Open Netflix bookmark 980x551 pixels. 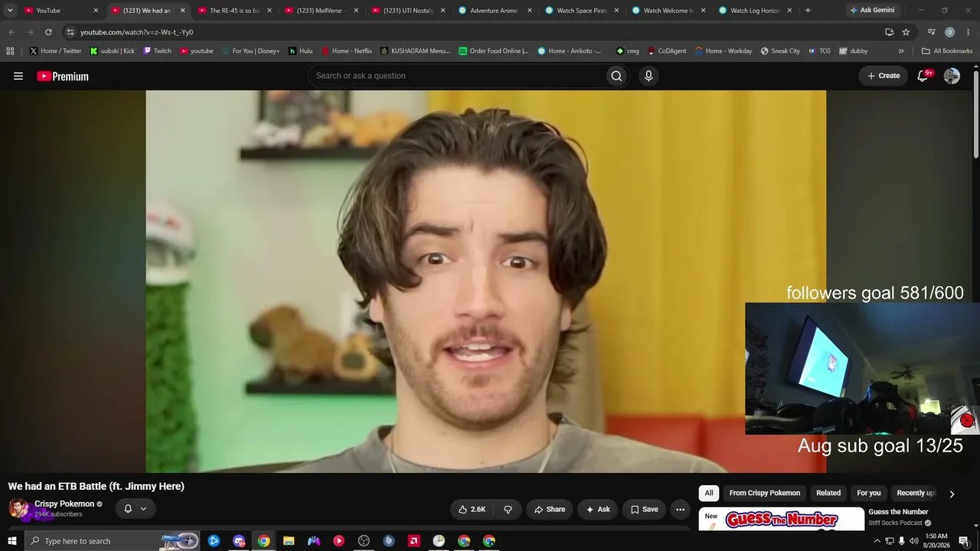346,51
